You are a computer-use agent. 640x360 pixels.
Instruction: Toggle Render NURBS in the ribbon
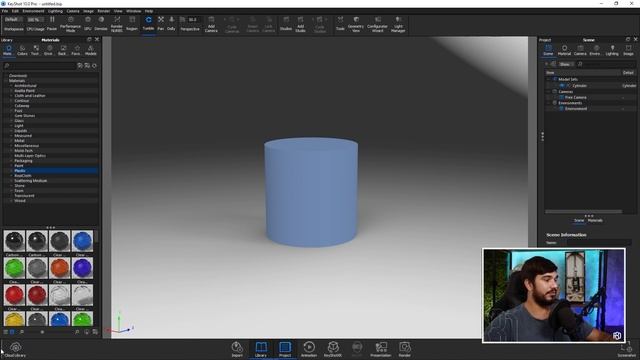(117, 24)
